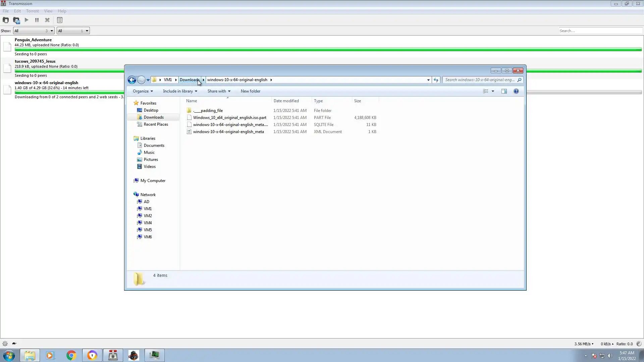The image size is (644, 362).
Task: Click the New folder button
Action: 250,91
